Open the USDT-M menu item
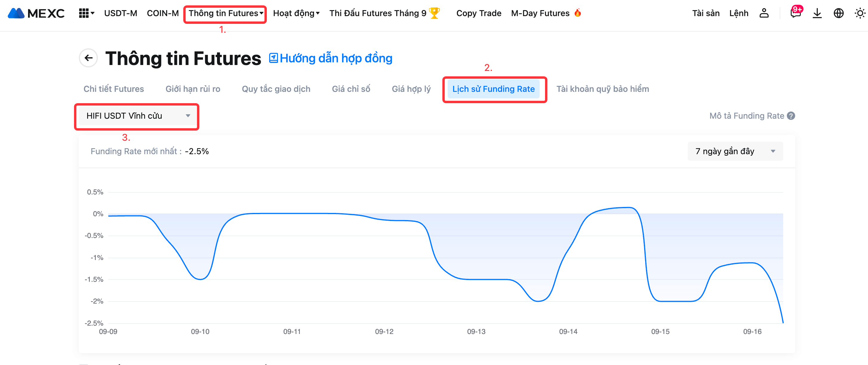 click(121, 13)
